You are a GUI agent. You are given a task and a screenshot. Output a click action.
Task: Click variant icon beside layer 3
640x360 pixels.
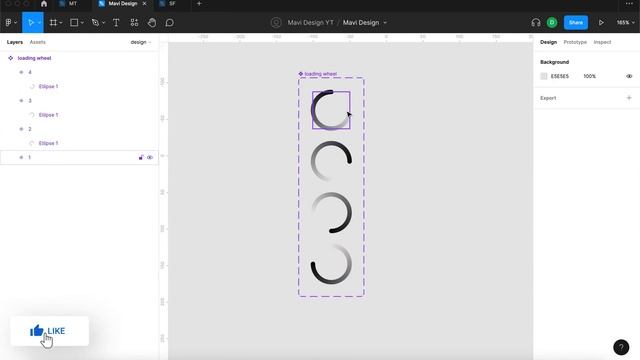click(21, 101)
